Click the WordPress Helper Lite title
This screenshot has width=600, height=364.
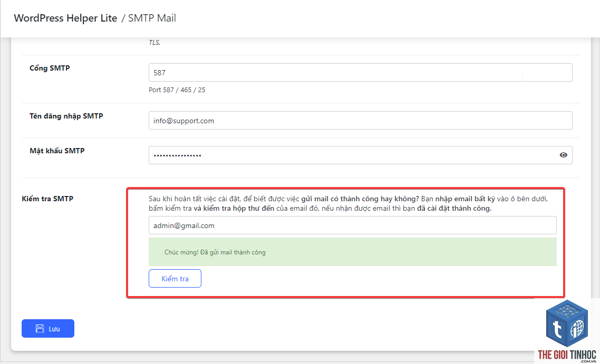[x=65, y=18]
